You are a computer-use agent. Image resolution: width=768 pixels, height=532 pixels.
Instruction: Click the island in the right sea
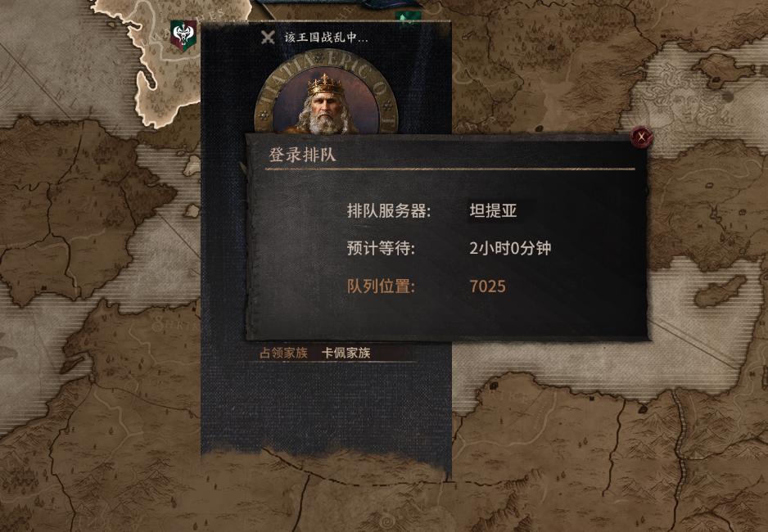tap(720, 291)
